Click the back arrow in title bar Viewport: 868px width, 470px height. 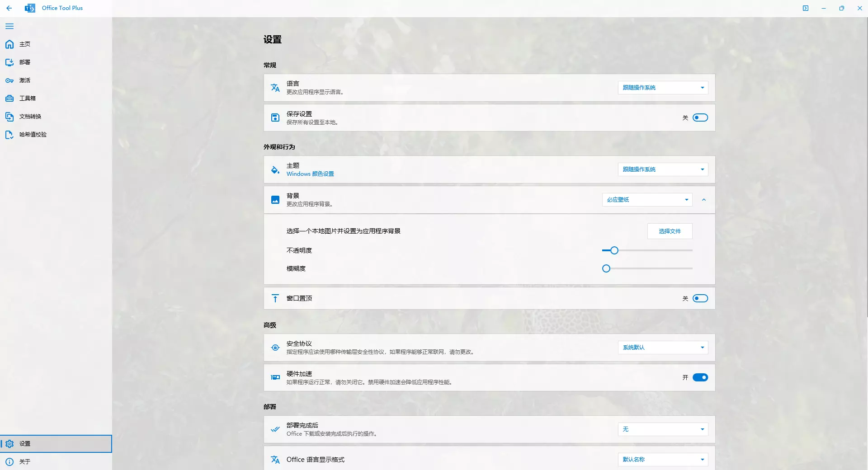point(9,8)
